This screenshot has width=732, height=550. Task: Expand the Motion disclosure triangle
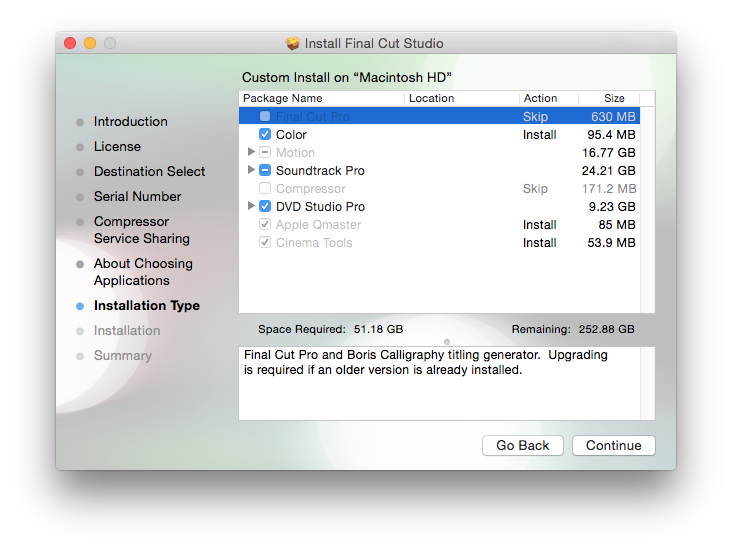point(251,152)
